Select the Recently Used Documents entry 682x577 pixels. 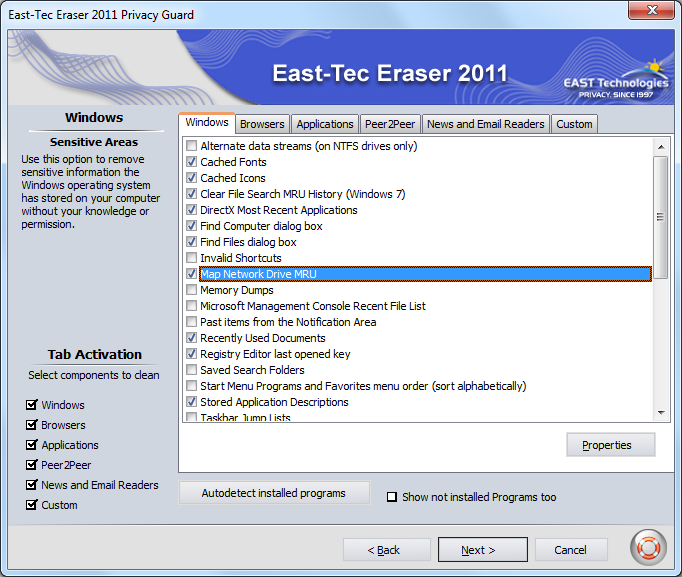(263, 338)
